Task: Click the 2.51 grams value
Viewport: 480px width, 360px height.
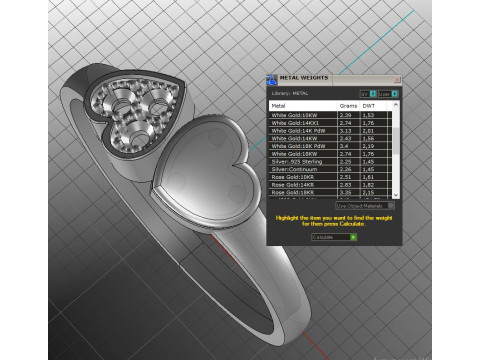Action: coord(345,177)
